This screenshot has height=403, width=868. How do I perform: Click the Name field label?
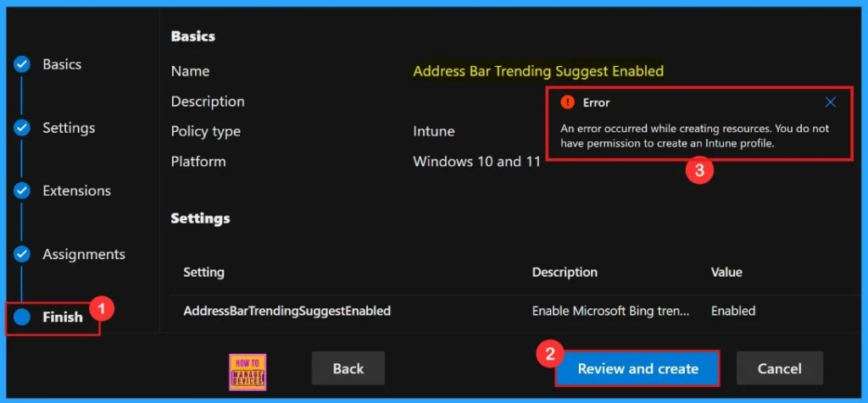[x=190, y=71]
